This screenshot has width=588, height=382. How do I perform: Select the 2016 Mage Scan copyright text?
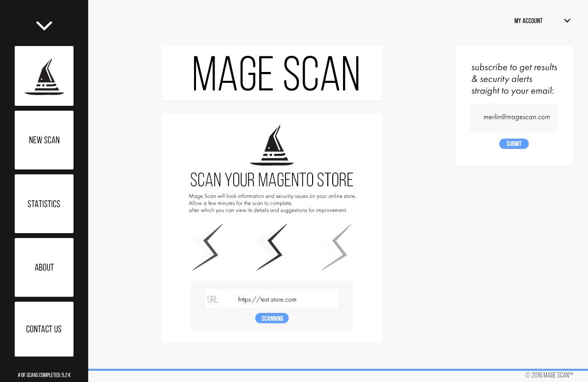[549, 375]
